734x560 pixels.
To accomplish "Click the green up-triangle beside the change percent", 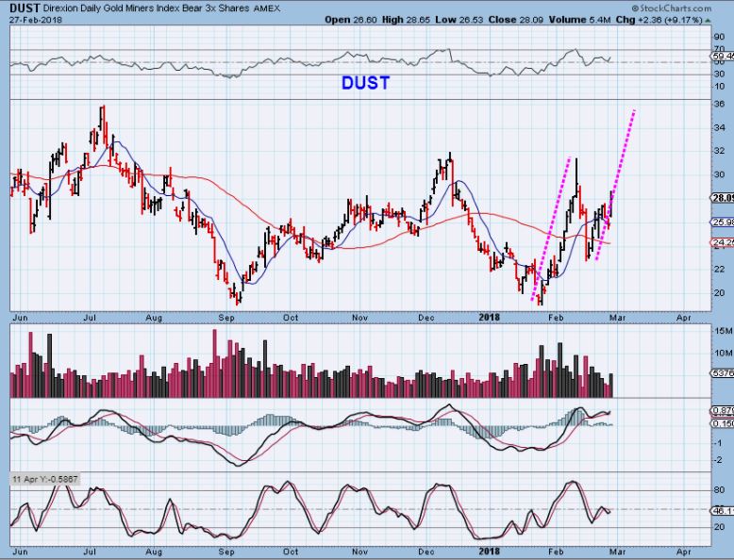I will click(708, 20).
